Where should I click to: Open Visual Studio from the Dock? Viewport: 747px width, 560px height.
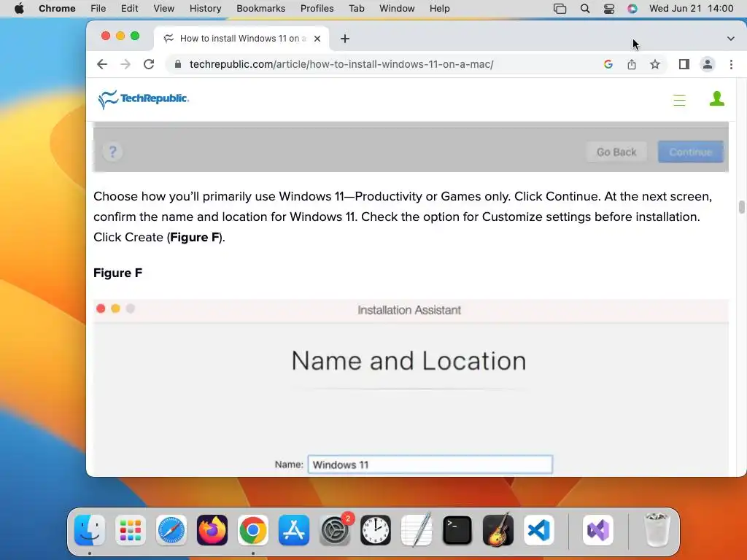coord(598,530)
